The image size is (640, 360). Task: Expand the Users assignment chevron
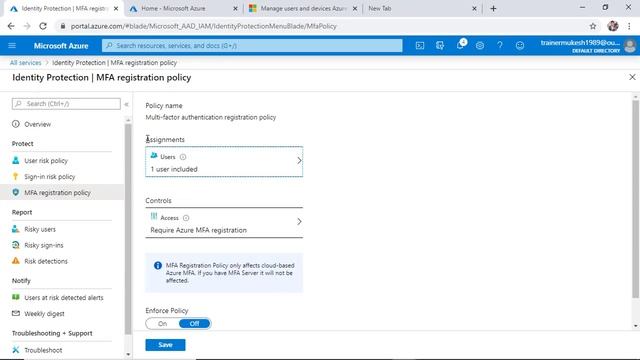(299, 161)
